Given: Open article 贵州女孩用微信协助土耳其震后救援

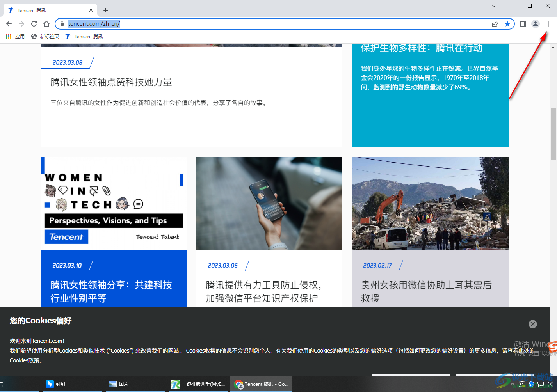Looking at the screenshot, I should pos(426,292).
